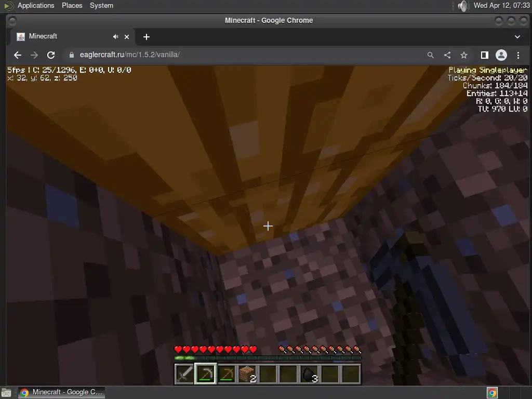Image resolution: width=532 pixels, height=399 pixels.
Task: Click the crosshair in game view
Action: point(268,226)
